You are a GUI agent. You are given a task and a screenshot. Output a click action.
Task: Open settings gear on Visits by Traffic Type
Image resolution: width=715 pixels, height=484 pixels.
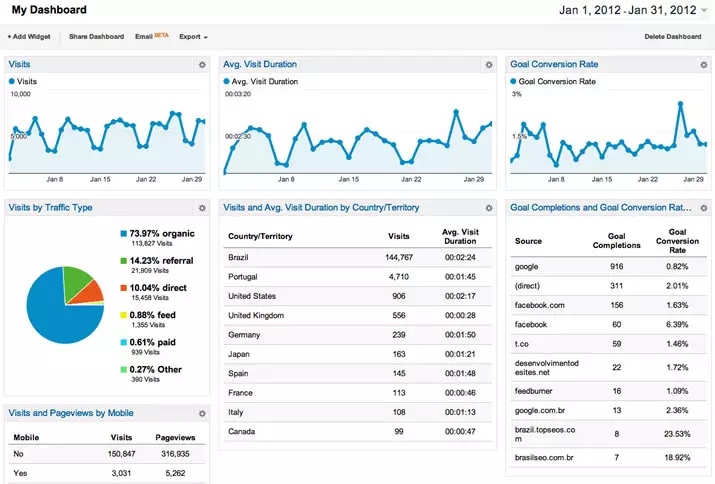(202, 208)
